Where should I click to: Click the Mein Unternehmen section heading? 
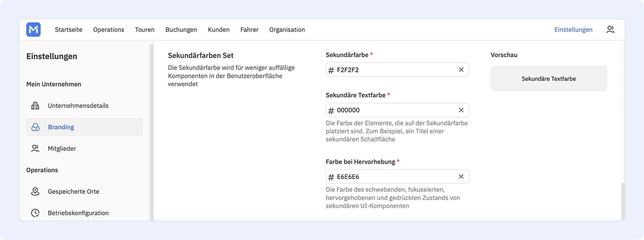tap(54, 84)
